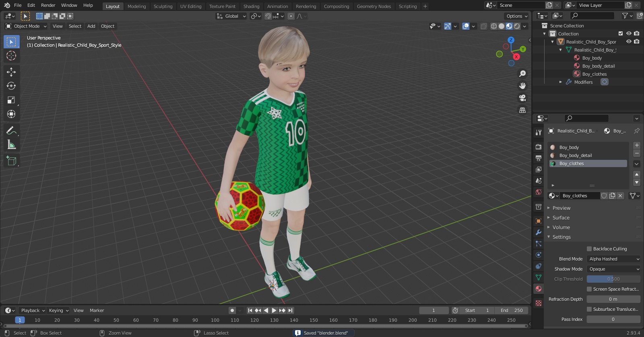Jump to the timeline end frame

[290, 310]
